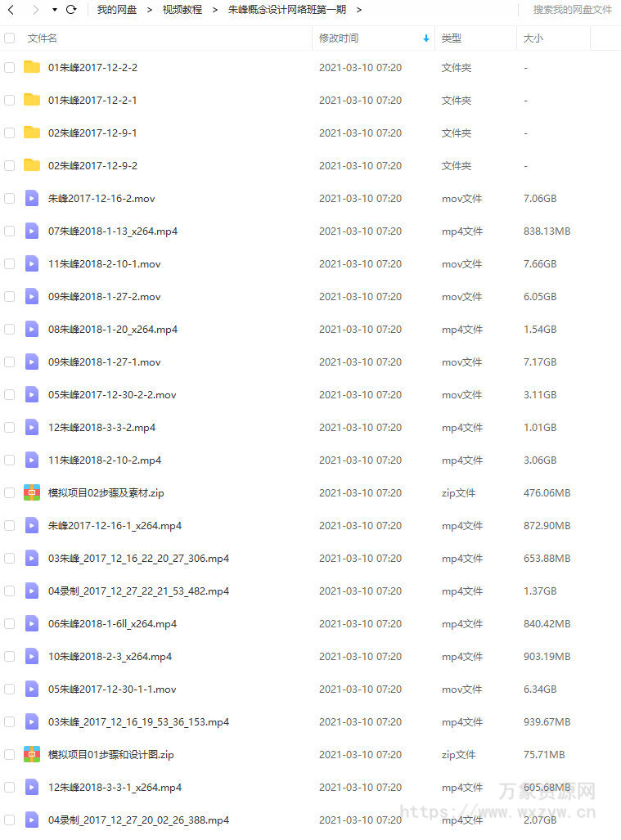Open file 05朱峰2017-12-30-1-1.mov
This screenshot has height=840, width=621.
[x=112, y=689]
